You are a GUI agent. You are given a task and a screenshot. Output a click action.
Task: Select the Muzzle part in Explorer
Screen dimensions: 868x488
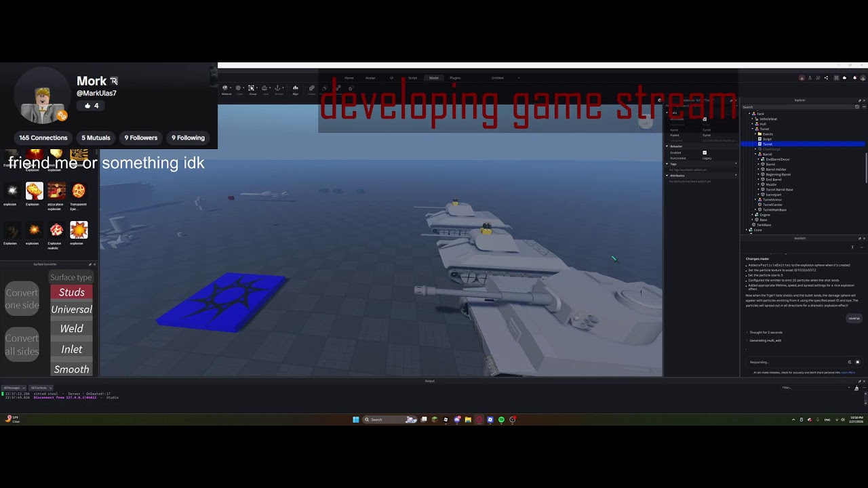[771, 184]
